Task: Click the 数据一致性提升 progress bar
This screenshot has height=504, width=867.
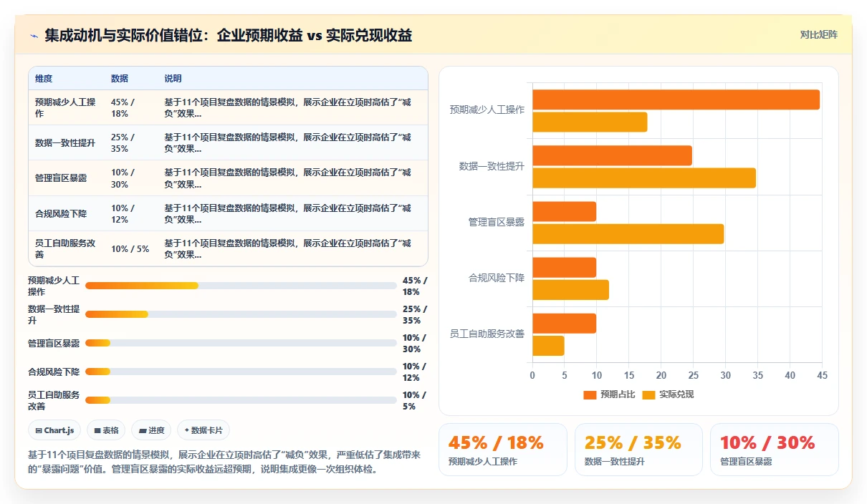Action: click(241, 314)
